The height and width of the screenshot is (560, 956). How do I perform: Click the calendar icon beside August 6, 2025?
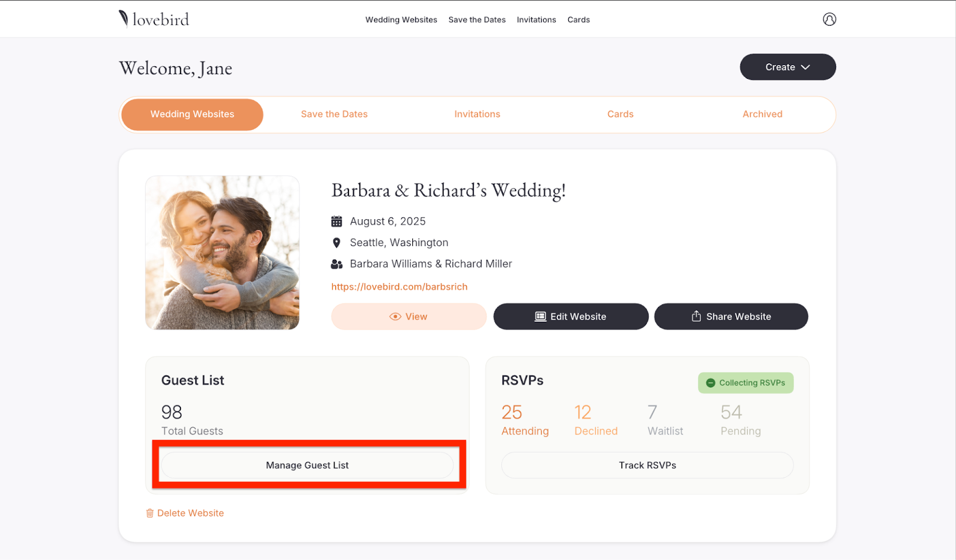click(x=336, y=221)
